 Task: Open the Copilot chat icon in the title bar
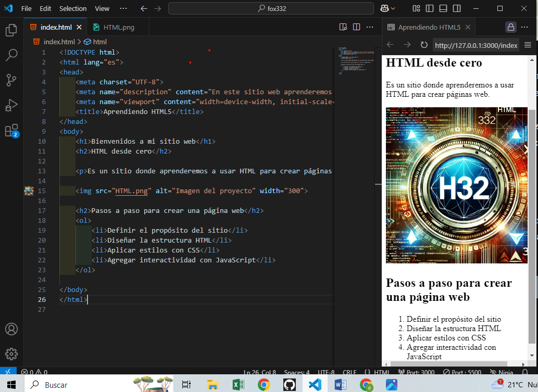point(385,8)
